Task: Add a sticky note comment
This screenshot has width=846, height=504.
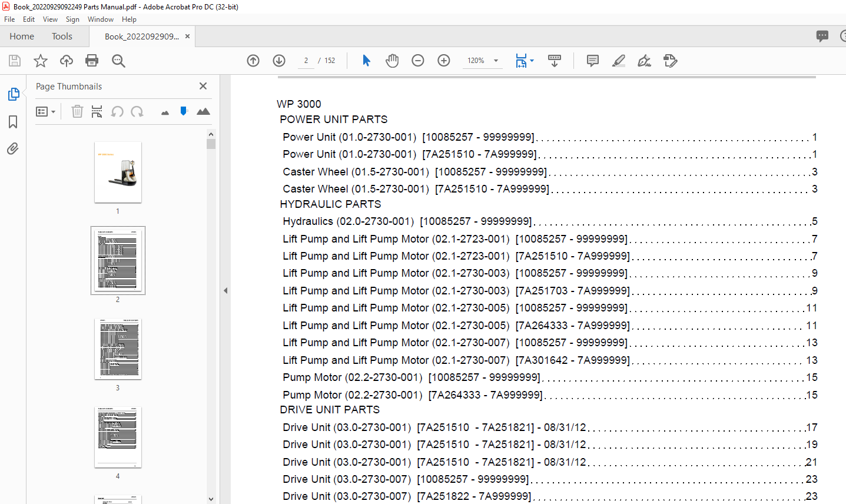Action: (593, 61)
